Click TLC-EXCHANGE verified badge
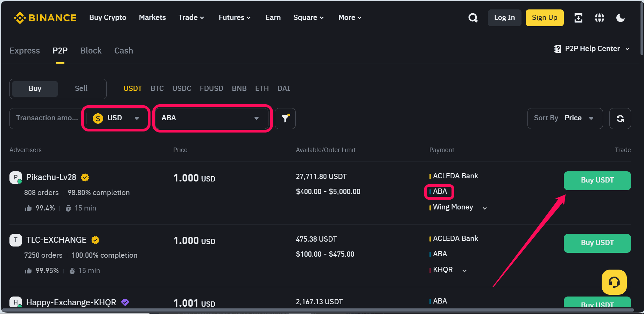Image resolution: width=644 pixels, height=314 pixels. 96,240
